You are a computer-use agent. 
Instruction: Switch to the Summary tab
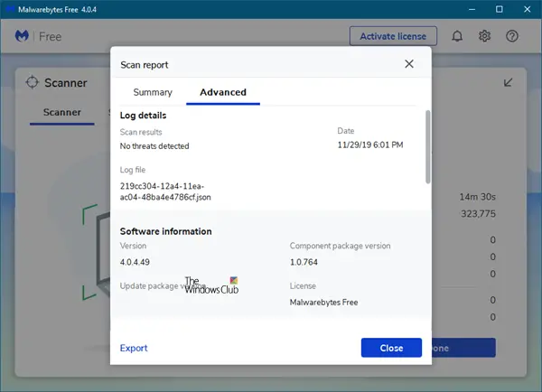point(153,92)
